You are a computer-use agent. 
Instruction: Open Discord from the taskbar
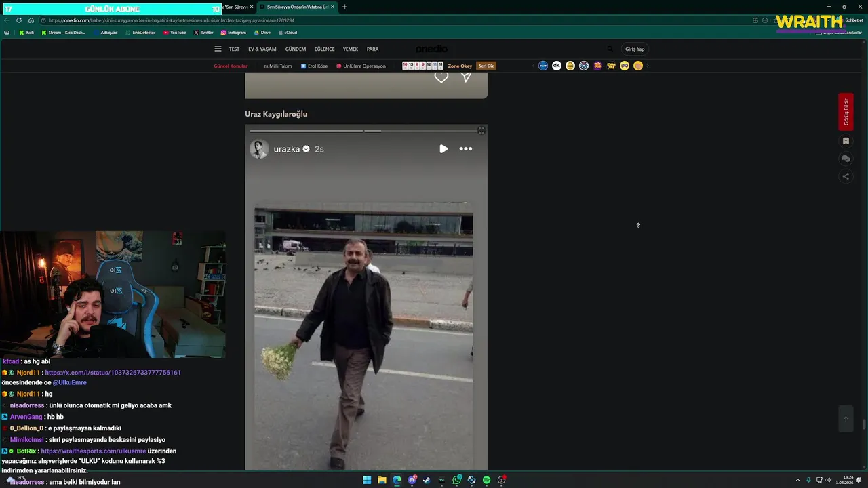412,480
